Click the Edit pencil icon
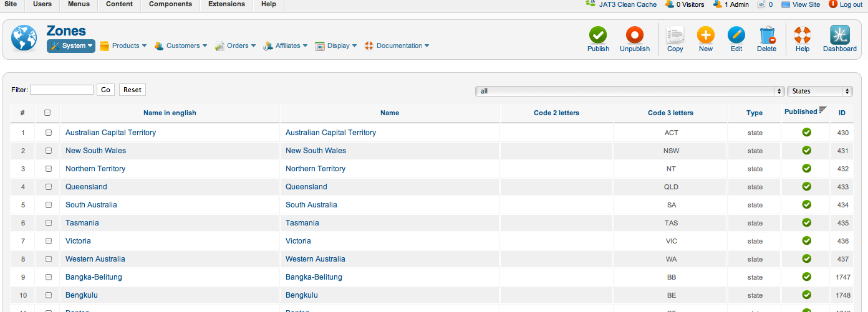Image resolution: width=868 pixels, height=312 pixels. (x=736, y=35)
